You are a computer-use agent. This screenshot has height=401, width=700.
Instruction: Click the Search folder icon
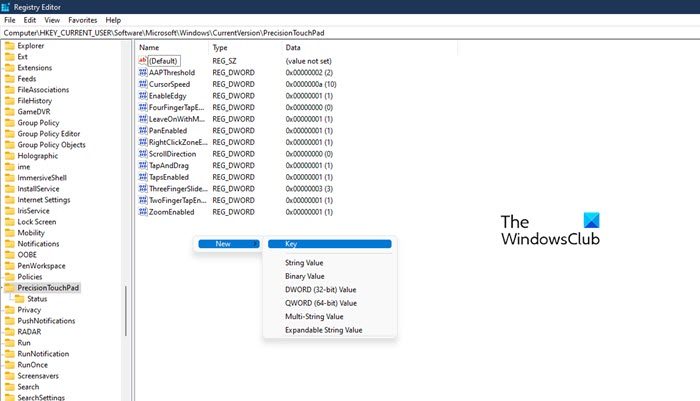(x=10, y=387)
